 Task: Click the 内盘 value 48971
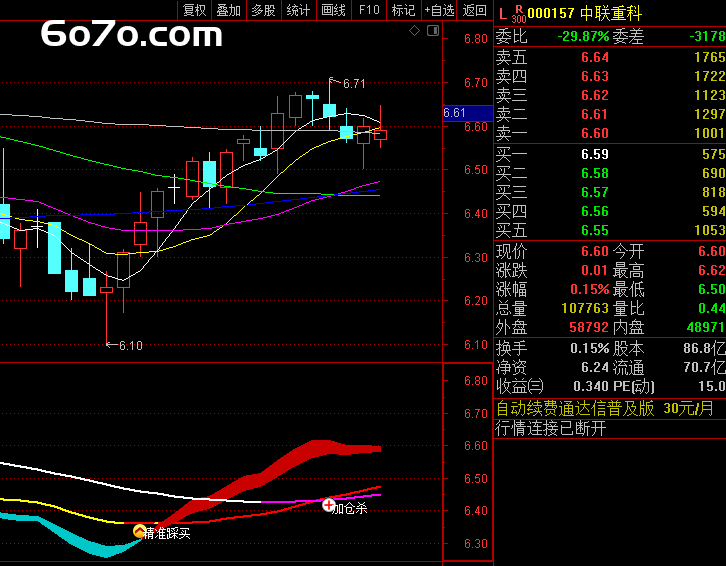(706, 327)
